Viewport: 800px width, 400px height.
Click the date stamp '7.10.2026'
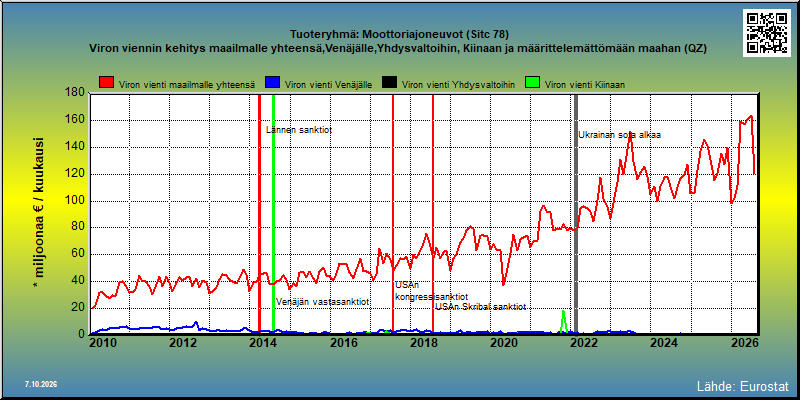pos(41,384)
